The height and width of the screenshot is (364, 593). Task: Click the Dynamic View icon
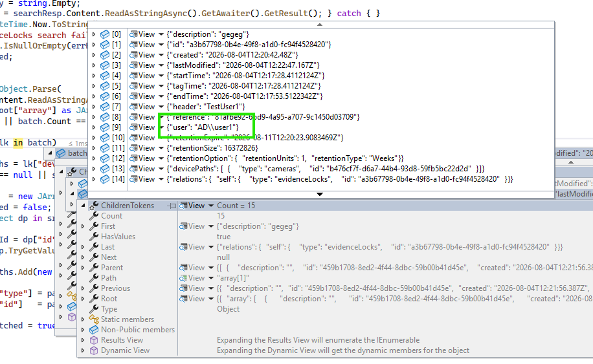(94, 350)
